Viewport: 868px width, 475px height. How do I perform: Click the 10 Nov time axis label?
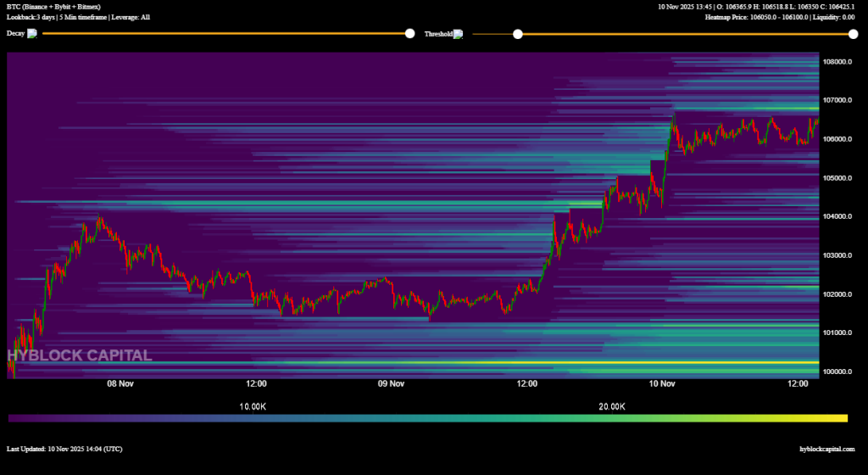[x=662, y=383]
